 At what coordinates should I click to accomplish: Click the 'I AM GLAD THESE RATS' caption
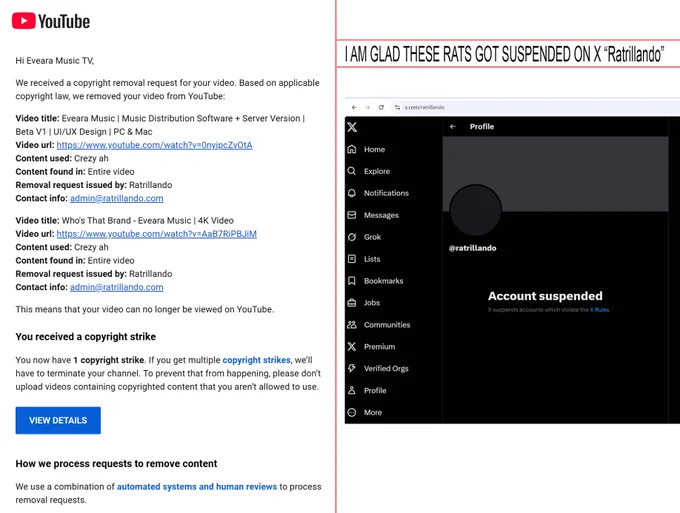click(504, 55)
